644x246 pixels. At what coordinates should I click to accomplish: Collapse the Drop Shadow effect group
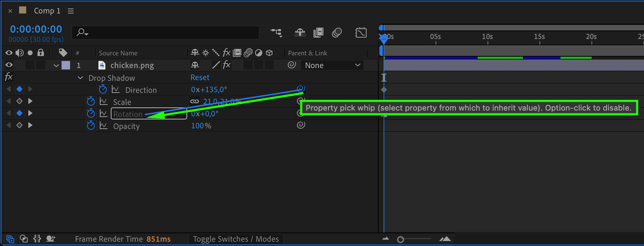pos(80,78)
